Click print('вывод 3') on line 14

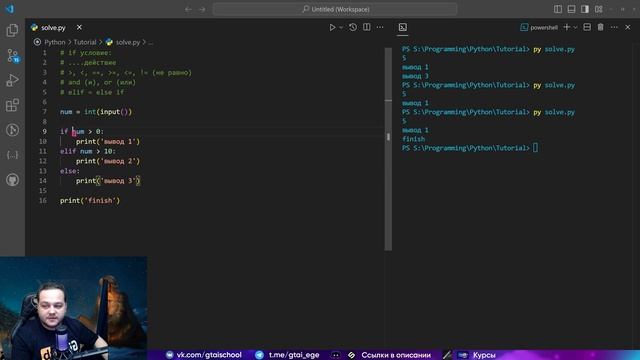point(108,181)
